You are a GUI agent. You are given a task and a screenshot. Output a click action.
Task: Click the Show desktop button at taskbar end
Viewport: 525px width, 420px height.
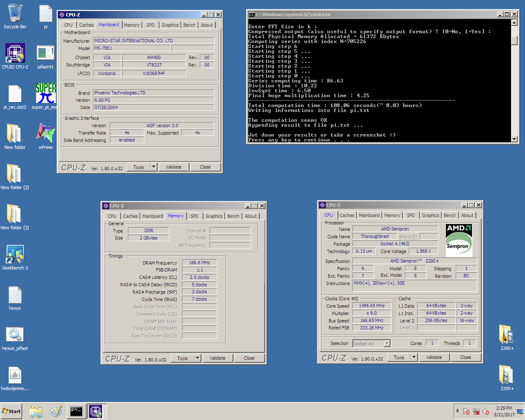[521, 411]
